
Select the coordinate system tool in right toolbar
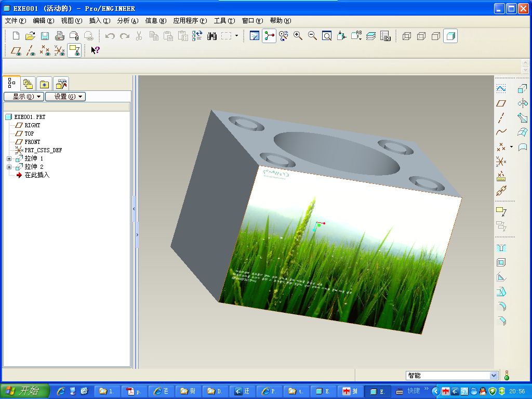tap(501, 162)
